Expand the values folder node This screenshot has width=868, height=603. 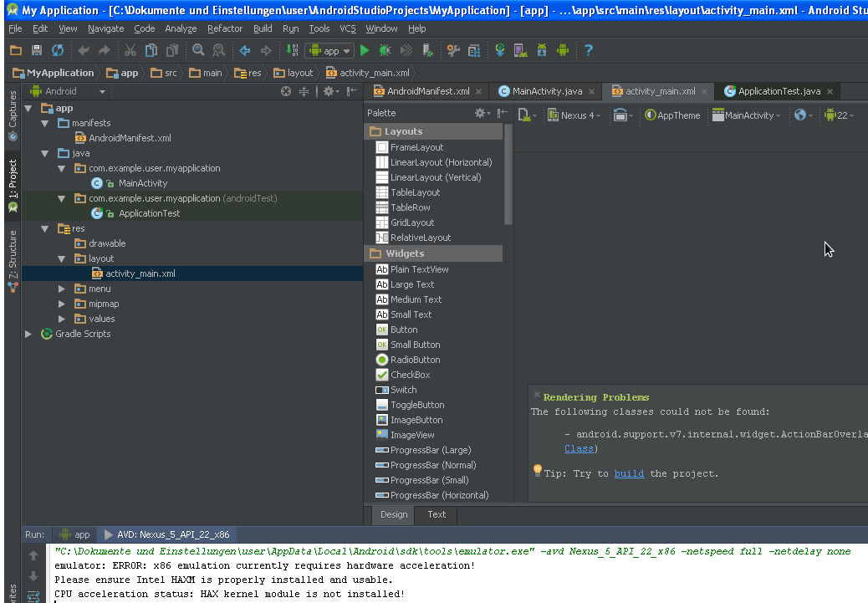(61, 319)
